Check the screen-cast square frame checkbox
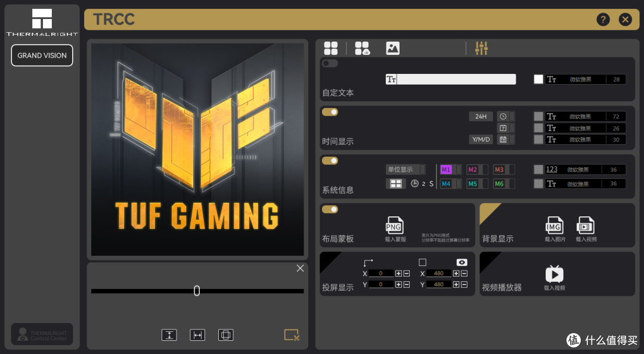Screen dimensions: 644x354 click(422, 262)
